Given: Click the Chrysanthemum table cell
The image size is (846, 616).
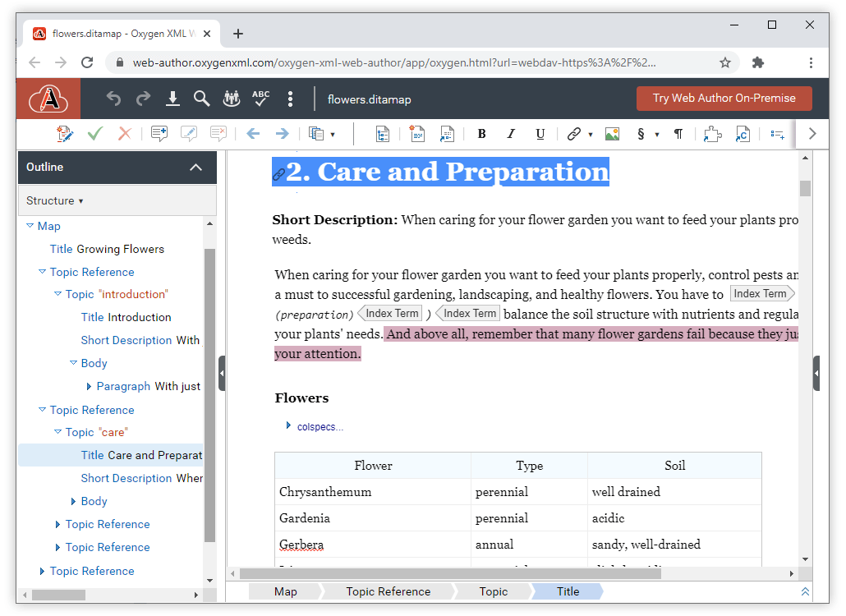Looking at the screenshot, I should 373,492.
